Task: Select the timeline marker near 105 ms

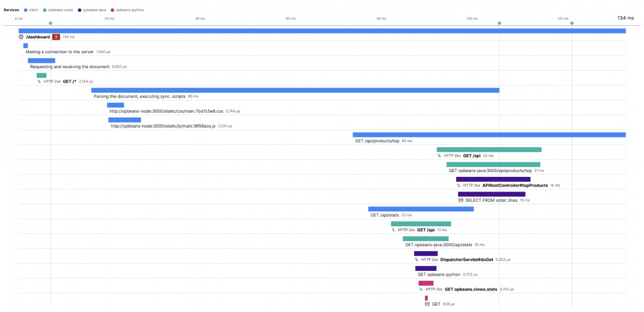Action: [500, 23]
